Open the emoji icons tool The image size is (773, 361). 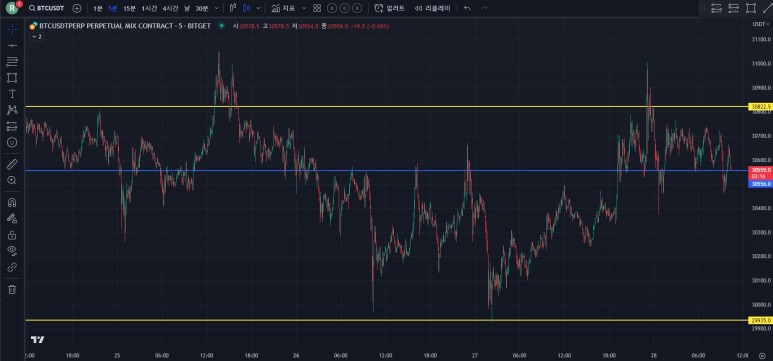point(12,143)
